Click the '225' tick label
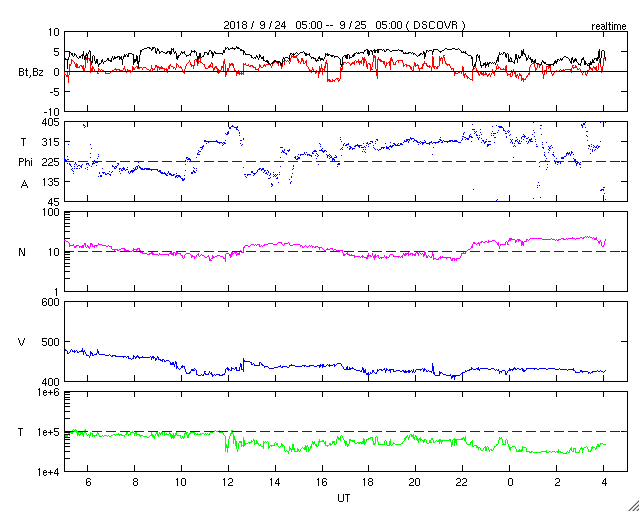The width and height of the screenshot is (640, 512). pos(51,162)
